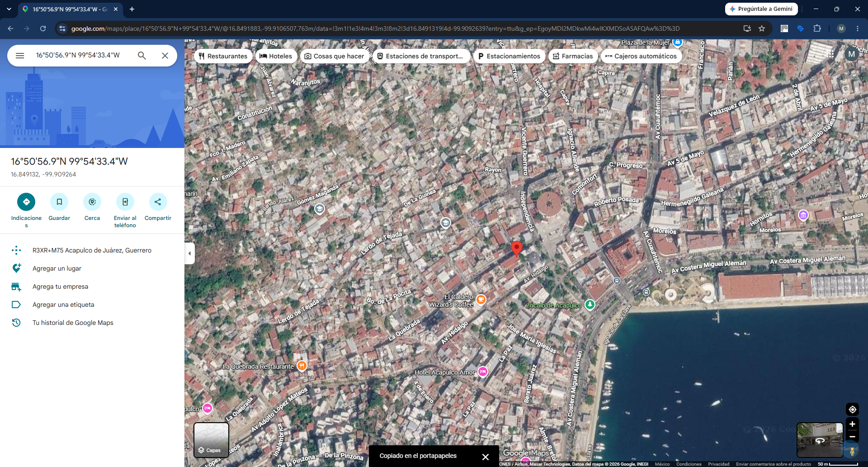Image resolution: width=868 pixels, height=467 pixels.
Task: Click the Google account avatar M on the map
Action: pyautogui.click(x=852, y=54)
